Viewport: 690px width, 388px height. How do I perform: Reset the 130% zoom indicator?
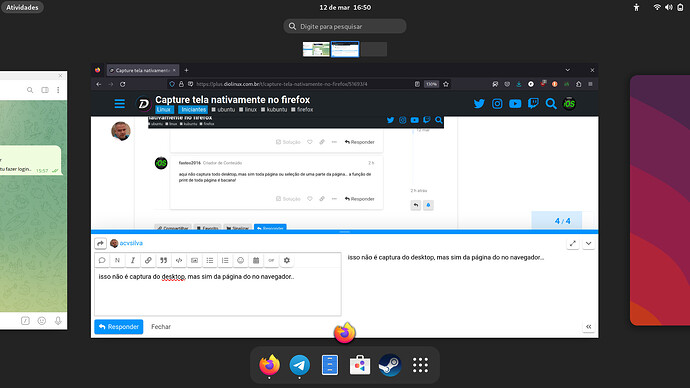(431, 84)
